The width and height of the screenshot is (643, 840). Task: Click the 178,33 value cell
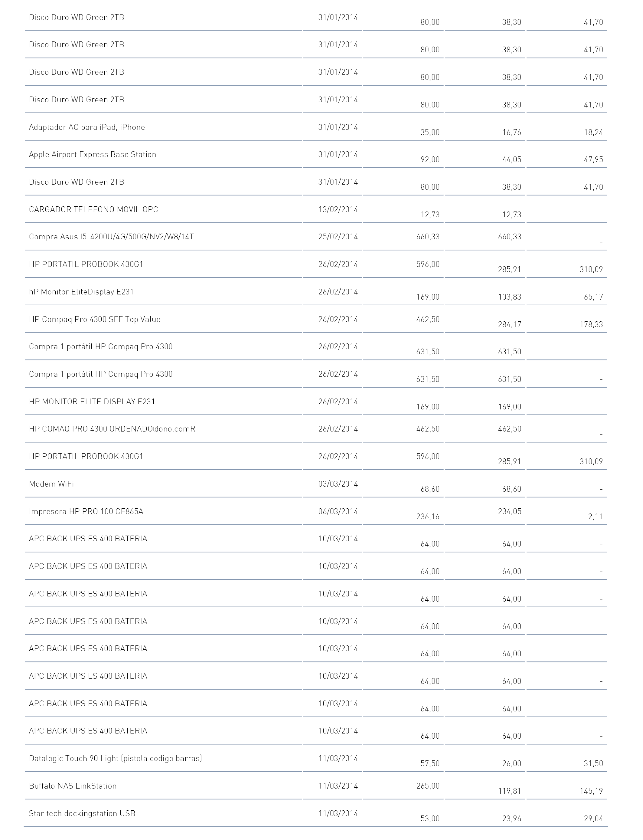tap(591, 324)
